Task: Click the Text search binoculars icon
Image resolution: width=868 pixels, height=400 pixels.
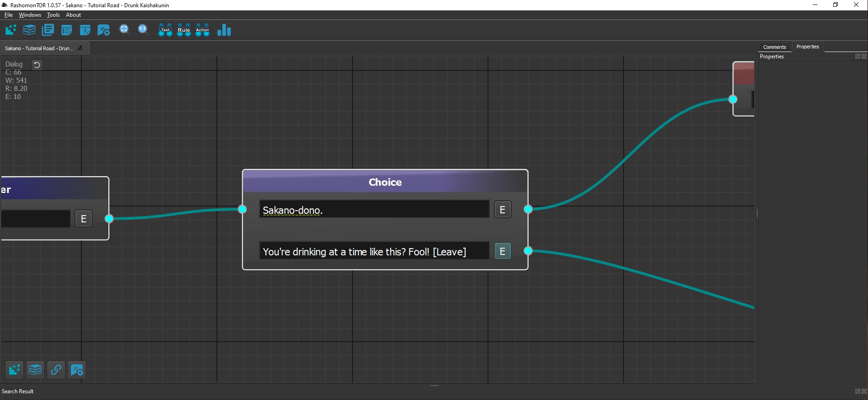Action: point(165,30)
